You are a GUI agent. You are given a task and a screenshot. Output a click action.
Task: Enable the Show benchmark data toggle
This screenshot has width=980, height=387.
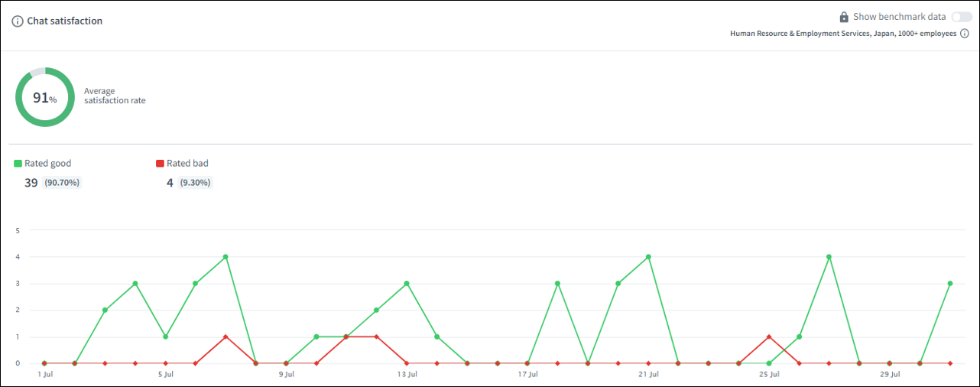coord(962,17)
